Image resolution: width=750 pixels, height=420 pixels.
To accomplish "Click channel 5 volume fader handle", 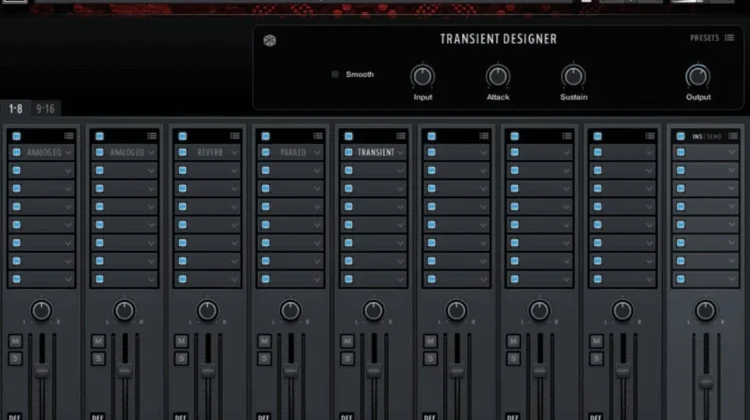I will pyautogui.click(x=374, y=370).
